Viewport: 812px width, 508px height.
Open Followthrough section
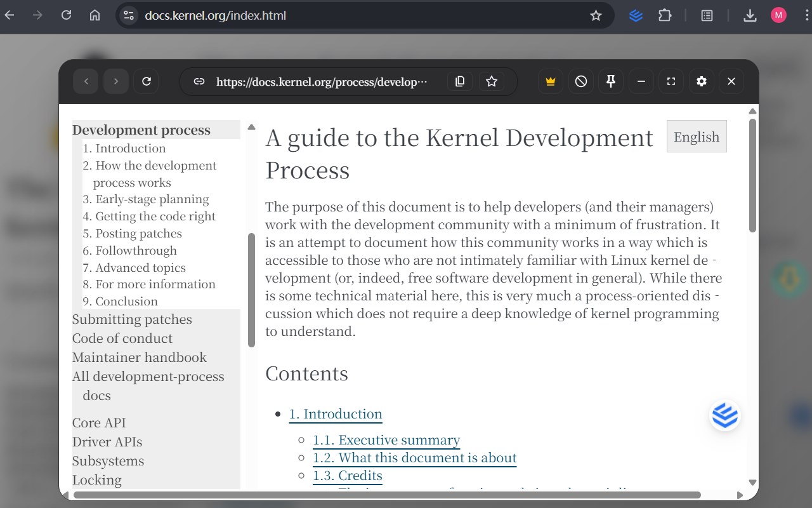click(129, 251)
